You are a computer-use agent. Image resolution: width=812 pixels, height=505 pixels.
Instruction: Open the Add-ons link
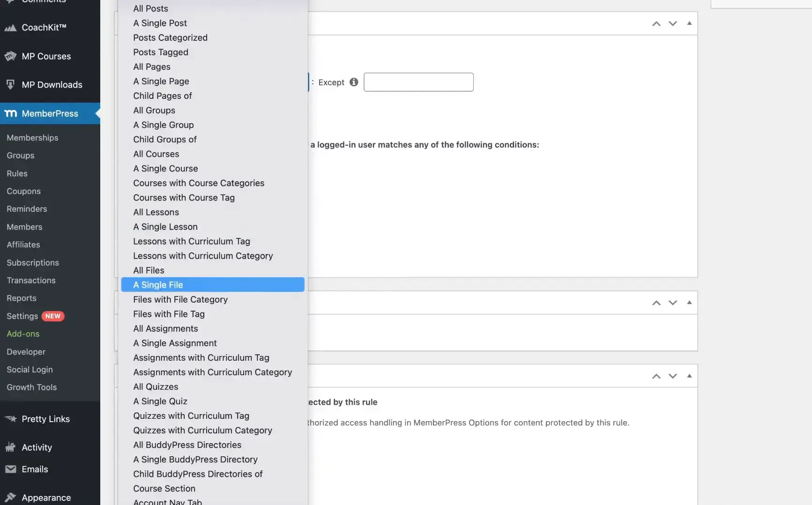click(23, 334)
